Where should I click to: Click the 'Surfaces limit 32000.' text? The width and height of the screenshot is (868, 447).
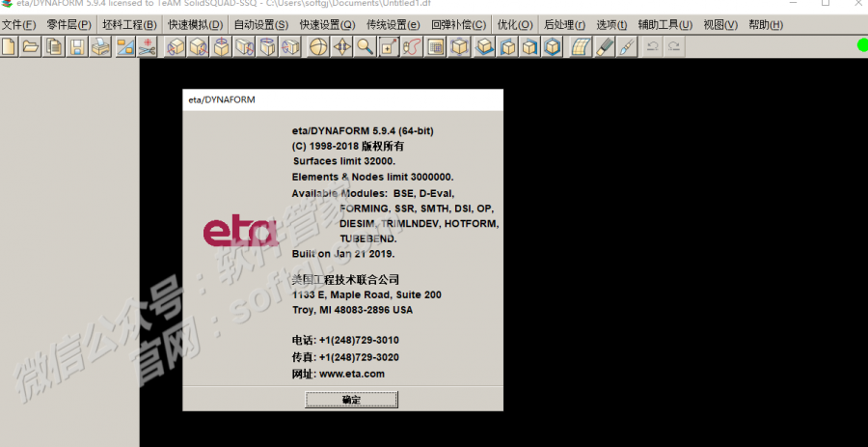pyautogui.click(x=344, y=161)
